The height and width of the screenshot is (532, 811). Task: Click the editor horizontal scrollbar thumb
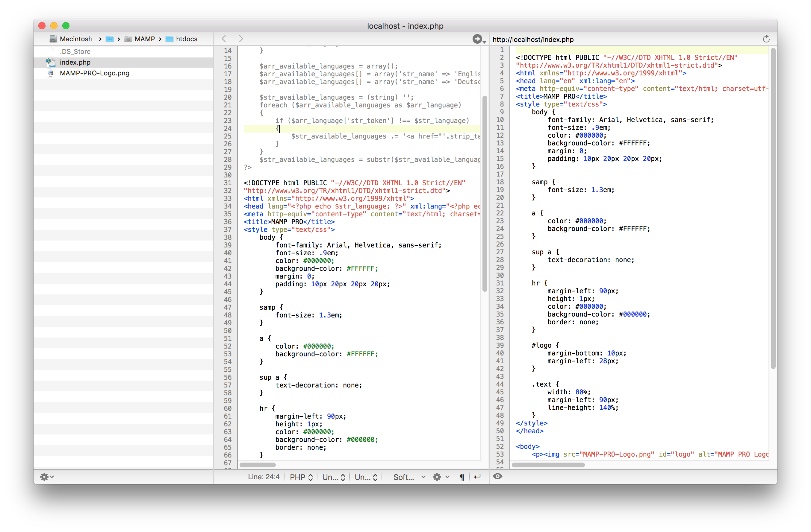coord(258,465)
